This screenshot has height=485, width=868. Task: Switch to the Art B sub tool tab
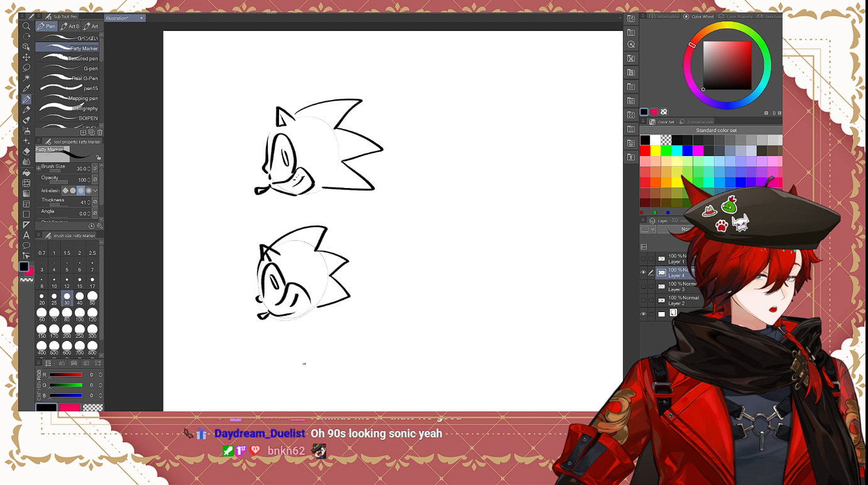coord(70,26)
